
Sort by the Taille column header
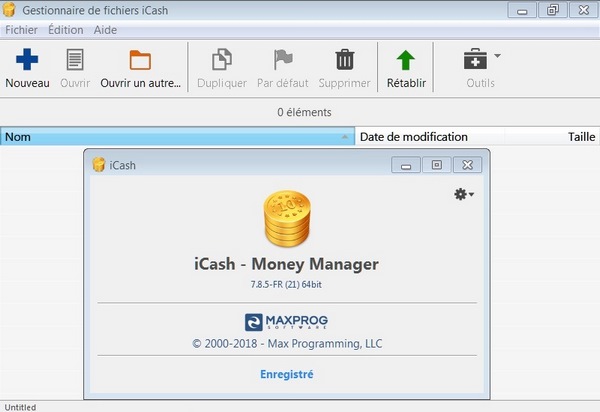(x=552, y=137)
